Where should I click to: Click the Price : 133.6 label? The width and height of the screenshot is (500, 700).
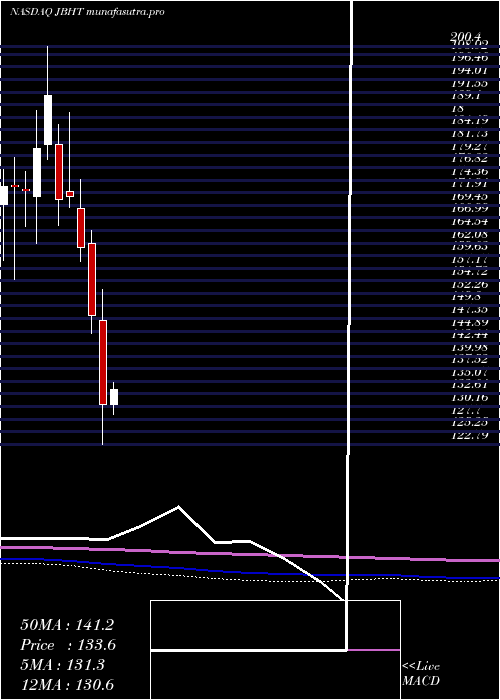click(68, 645)
